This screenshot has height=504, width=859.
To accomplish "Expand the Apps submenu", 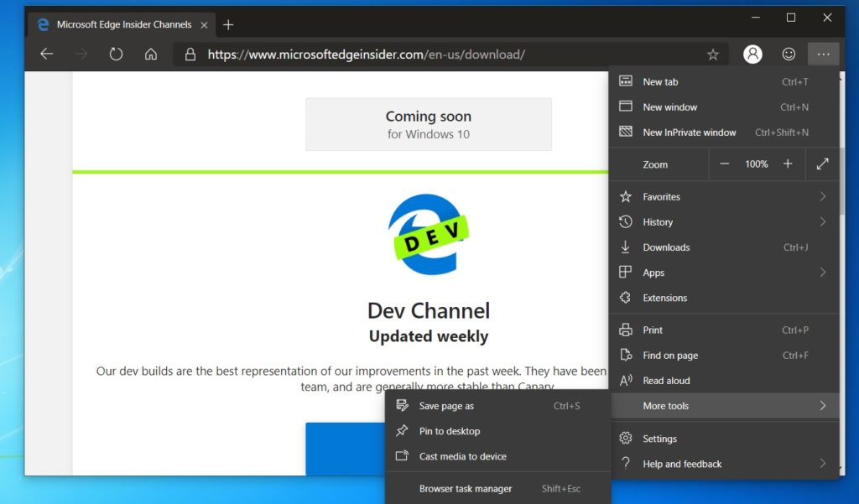I will pyautogui.click(x=652, y=272).
